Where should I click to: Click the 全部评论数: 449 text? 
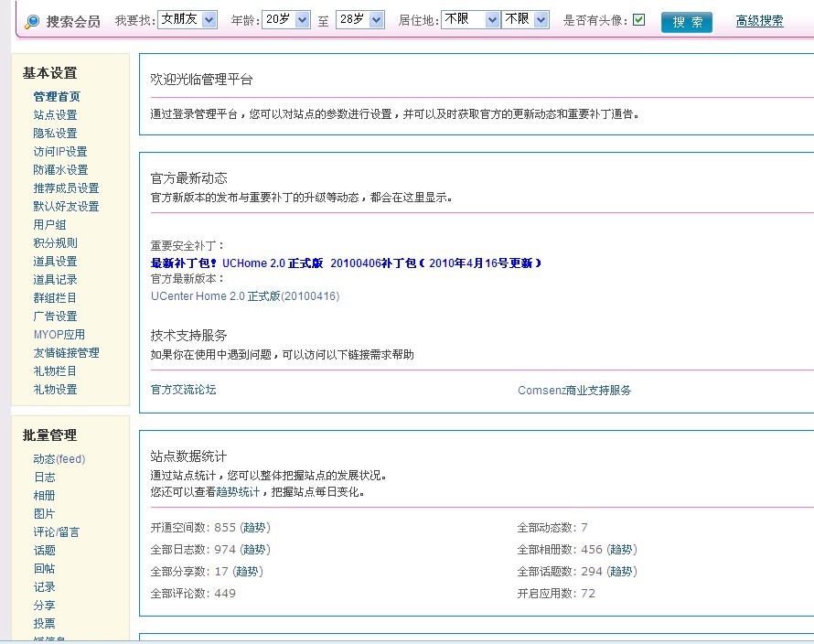coord(193,593)
